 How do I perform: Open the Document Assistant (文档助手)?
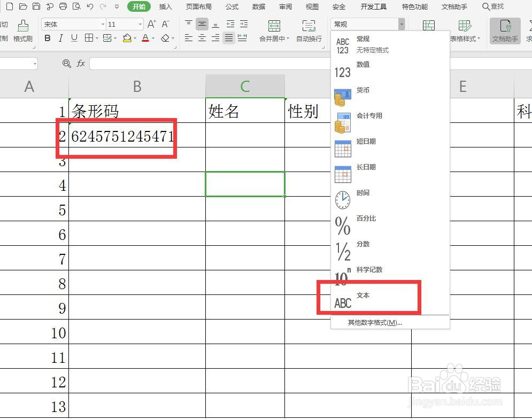[504, 30]
